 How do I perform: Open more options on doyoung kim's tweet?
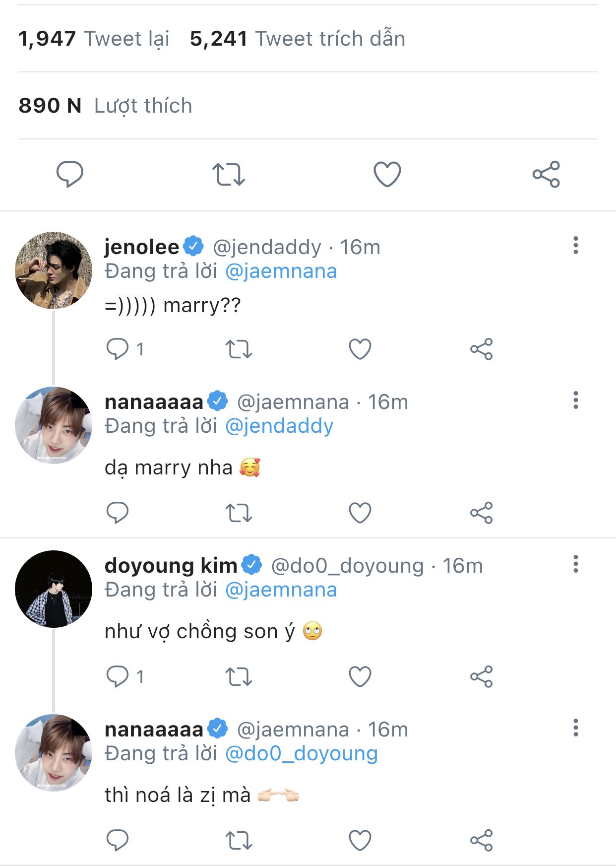pos(575,564)
